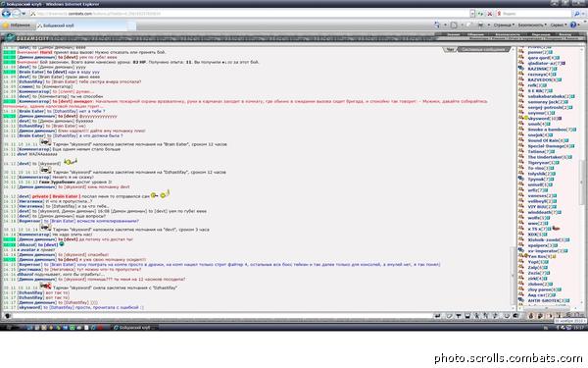
Task: Click the search magnifier in browser search box
Action: pos(577,14)
